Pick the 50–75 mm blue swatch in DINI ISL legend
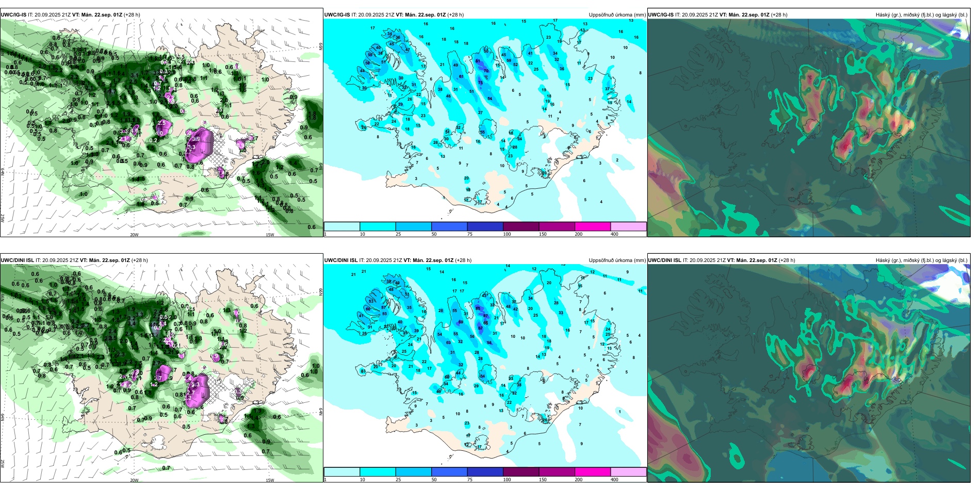The image size is (980, 490). point(449,472)
